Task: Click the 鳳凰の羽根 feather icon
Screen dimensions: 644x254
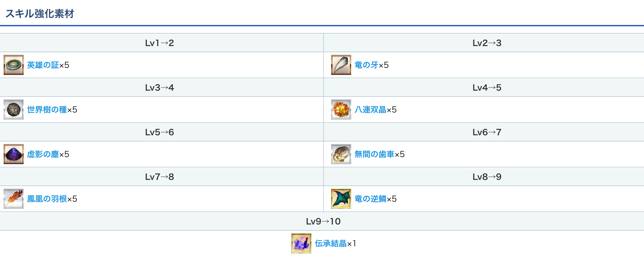Action: click(x=14, y=199)
